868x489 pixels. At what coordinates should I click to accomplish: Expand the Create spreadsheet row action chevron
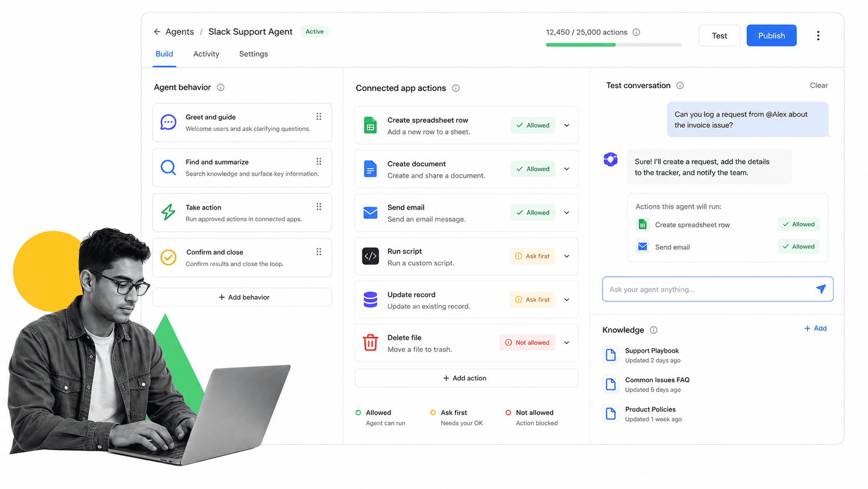click(x=567, y=125)
